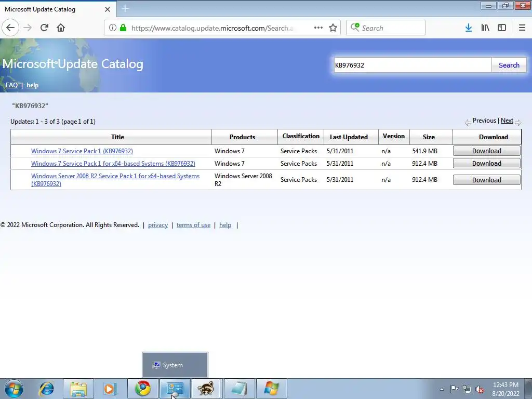Open network status tray icon
Screen dimensions: 532x399
[x=467, y=389]
